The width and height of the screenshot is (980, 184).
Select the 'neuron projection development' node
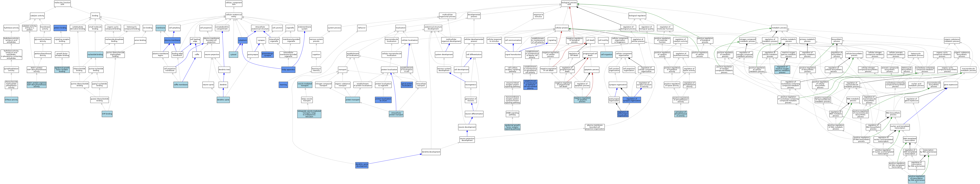click(467, 139)
